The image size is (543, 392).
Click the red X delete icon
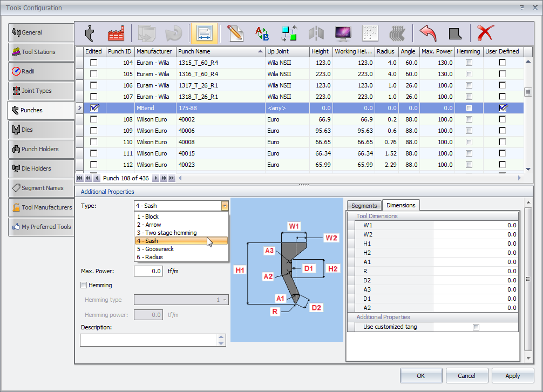pos(485,33)
